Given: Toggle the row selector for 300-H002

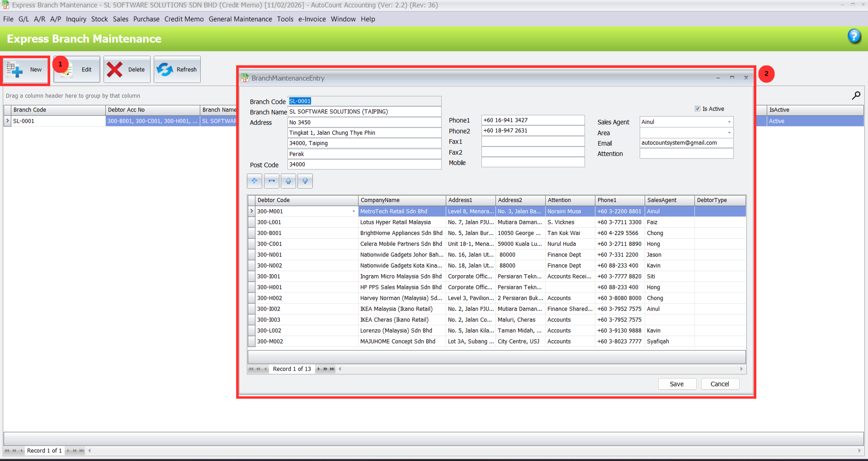Looking at the screenshot, I should (x=251, y=298).
